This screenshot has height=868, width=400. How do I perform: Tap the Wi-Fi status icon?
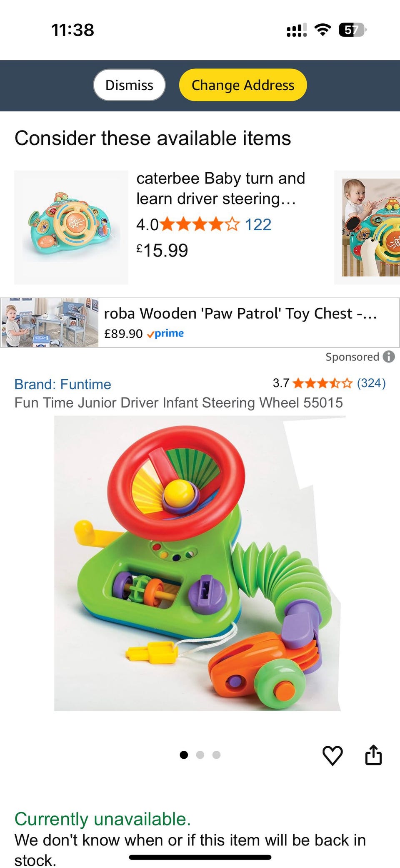322,30
